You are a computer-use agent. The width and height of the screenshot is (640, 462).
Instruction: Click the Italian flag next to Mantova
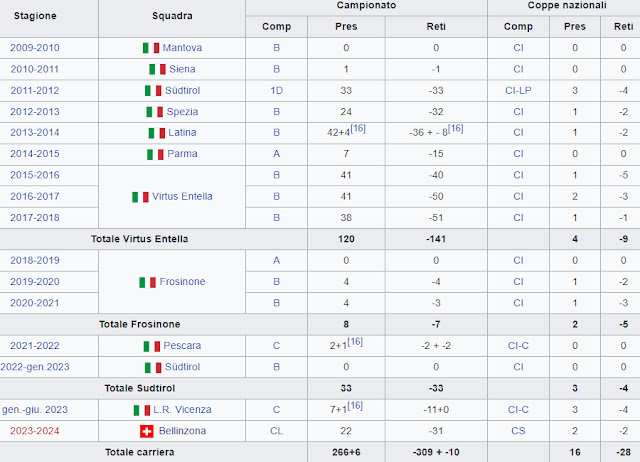[151, 48]
